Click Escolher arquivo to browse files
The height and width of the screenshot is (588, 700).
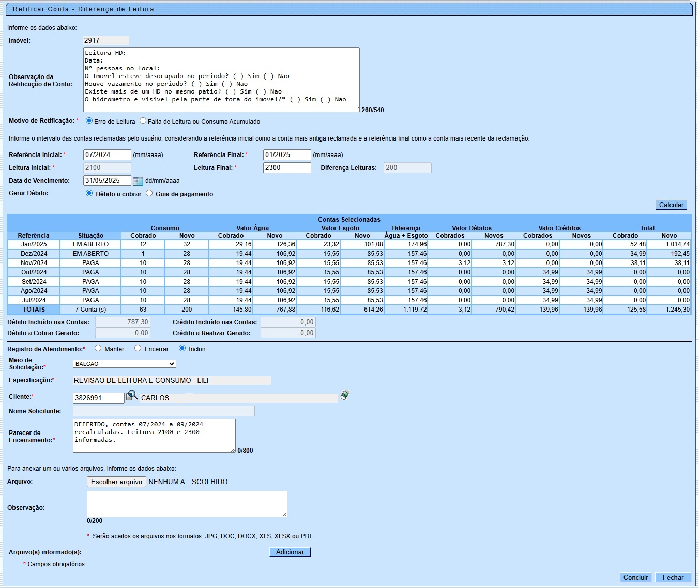pos(116,482)
